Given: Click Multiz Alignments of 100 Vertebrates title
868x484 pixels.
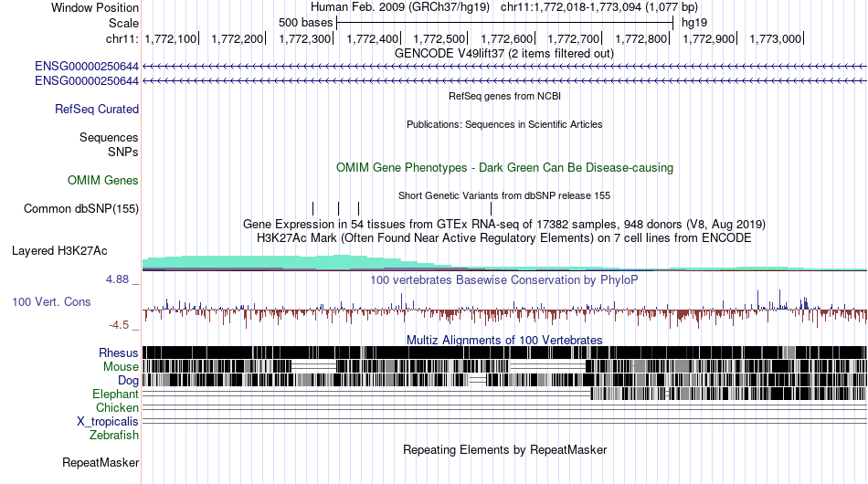Looking at the screenshot, I should (x=504, y=340).
